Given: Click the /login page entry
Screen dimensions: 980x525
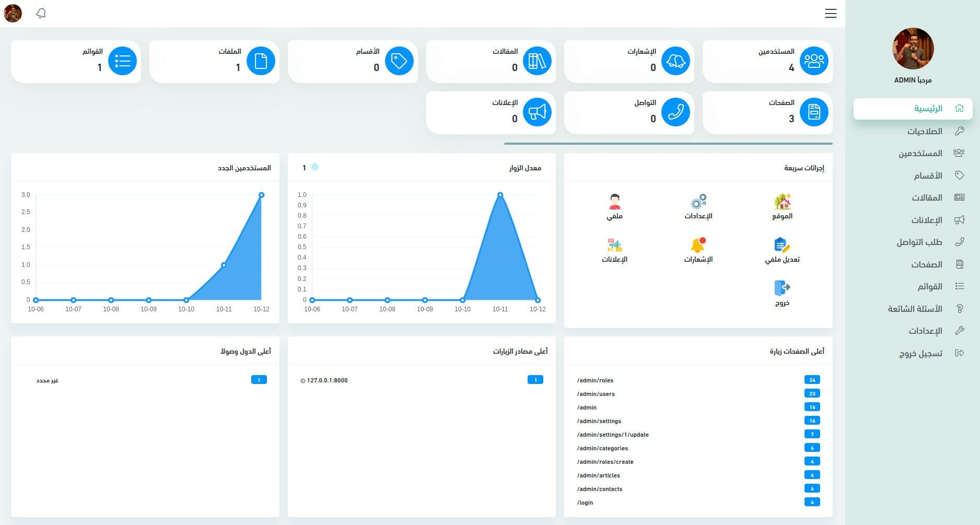Looking at the screenshot, I should (x=585, y=503).
